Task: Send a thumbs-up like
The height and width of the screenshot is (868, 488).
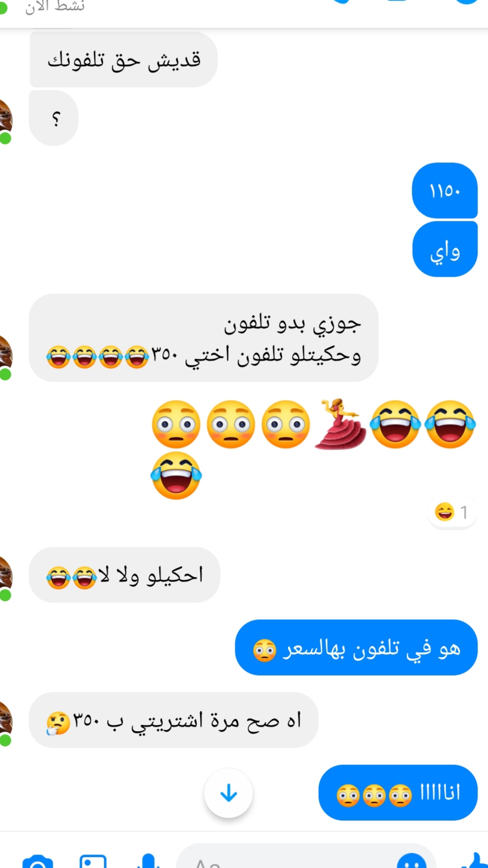Action: point(473,861)
